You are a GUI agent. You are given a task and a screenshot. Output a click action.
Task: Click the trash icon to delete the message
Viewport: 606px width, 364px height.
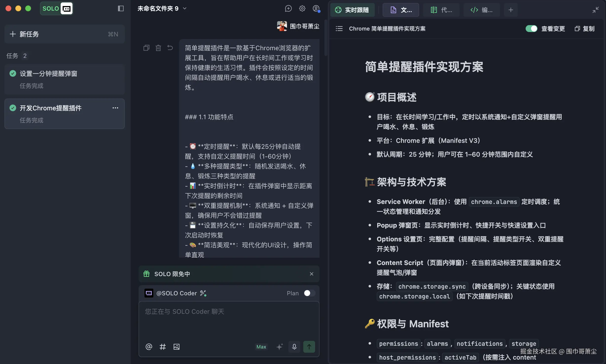point(158,48)
